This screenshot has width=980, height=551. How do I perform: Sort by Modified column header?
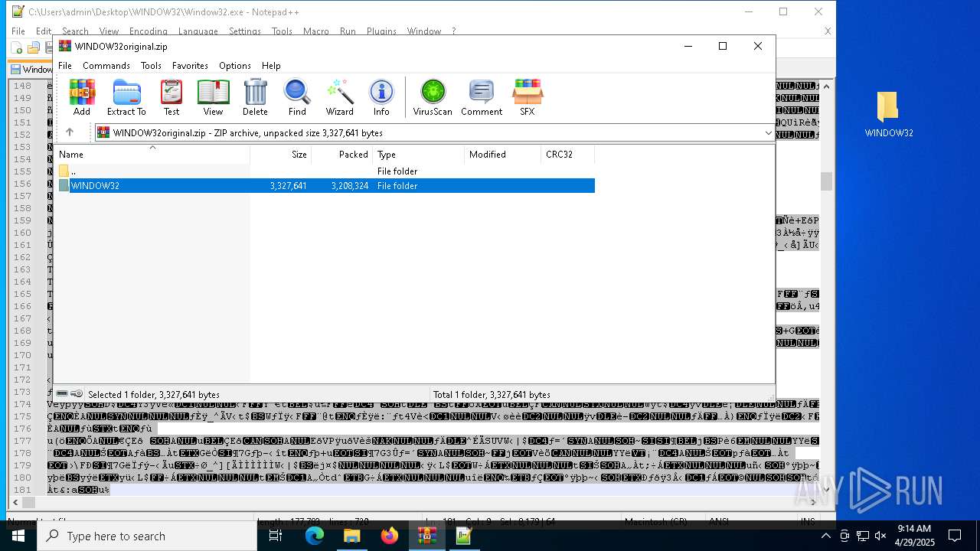pos(502,155)
